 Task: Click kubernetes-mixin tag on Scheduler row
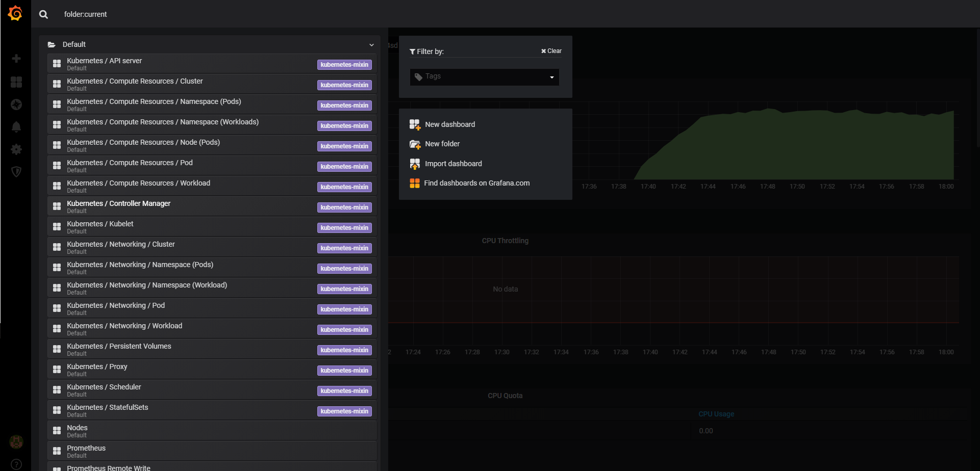coord(344,391)
